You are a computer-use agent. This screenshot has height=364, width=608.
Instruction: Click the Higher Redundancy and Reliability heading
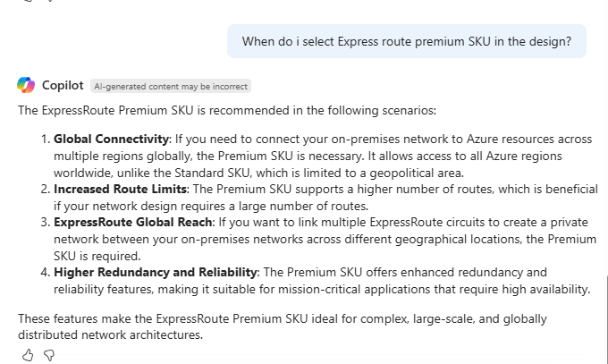[x=156, y=272]
